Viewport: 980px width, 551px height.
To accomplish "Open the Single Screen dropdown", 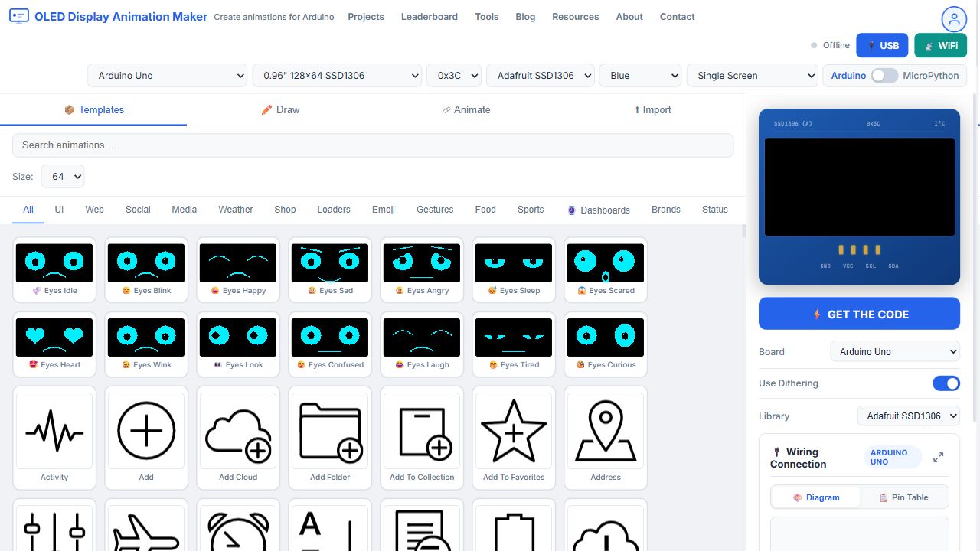I will coord(753,76).
